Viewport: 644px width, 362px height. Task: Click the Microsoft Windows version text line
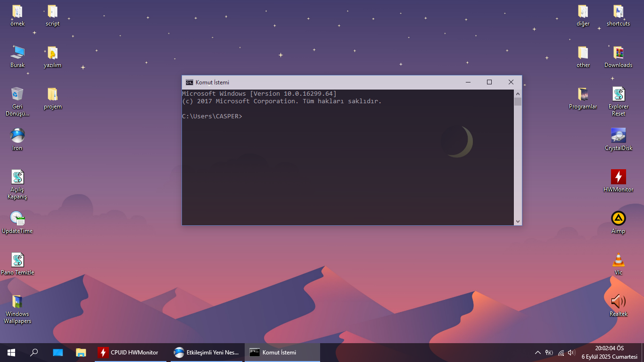pos(259,94)
